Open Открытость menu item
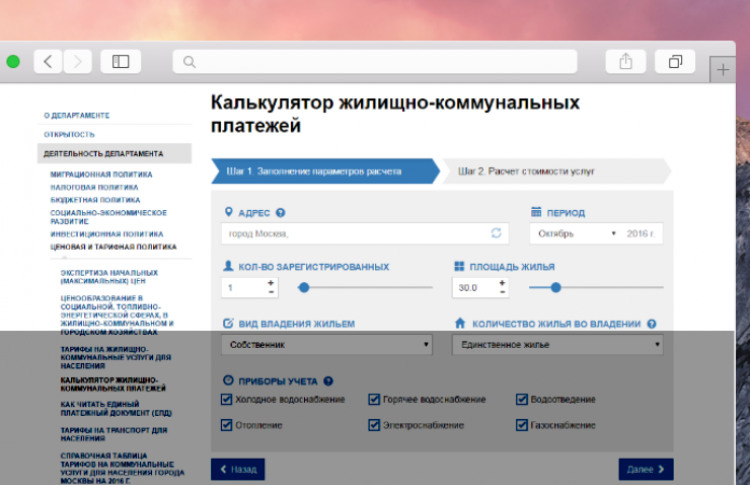This screenshot has width=750, height=485. pos(69,134)
